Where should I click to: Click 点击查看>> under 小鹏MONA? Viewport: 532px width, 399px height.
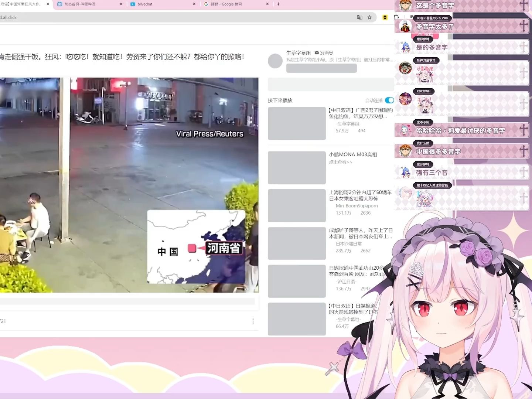tap(341, 162)
